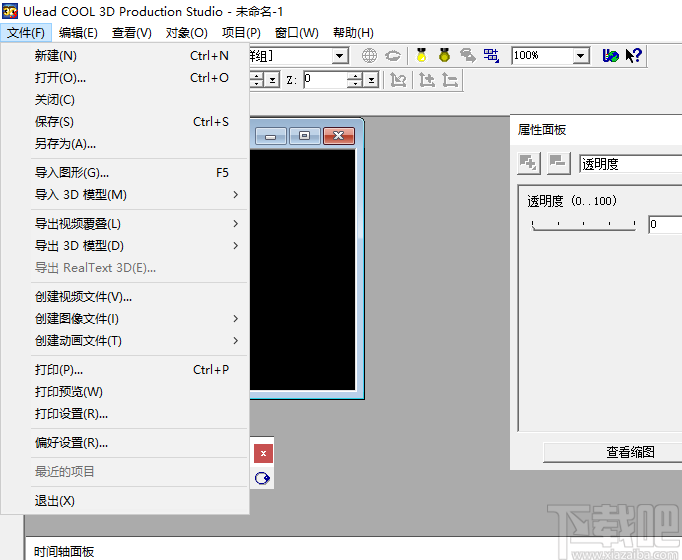Screen dimensions: 682x560
Task: Open the 窗口(W) menu
Action: click(297, 33)
